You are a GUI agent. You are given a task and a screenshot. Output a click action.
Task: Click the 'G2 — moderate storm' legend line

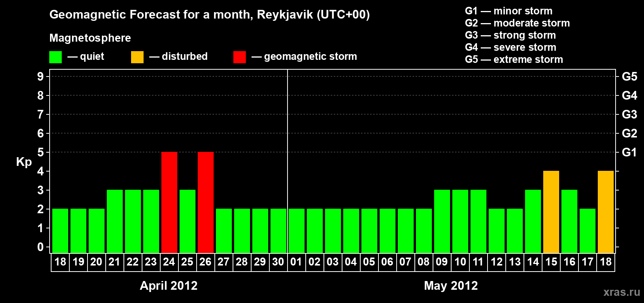click(517, 23)
